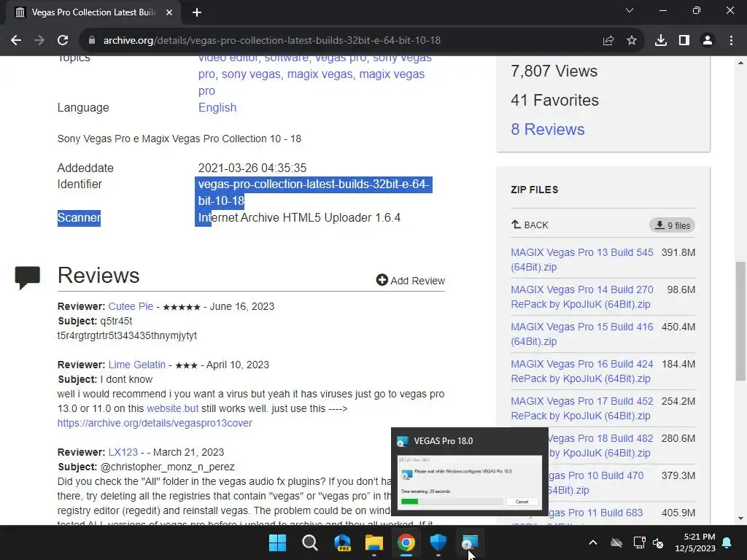747x560 pixels.
Task: Show hidden system tray icons
Action: click(x=593, y=542)
